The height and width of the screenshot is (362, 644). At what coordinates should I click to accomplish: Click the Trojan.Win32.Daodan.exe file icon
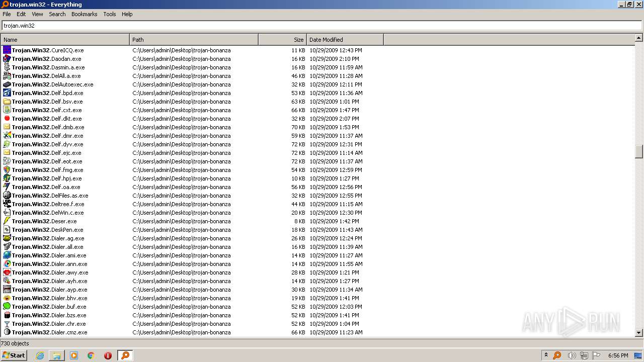(7, 59)
